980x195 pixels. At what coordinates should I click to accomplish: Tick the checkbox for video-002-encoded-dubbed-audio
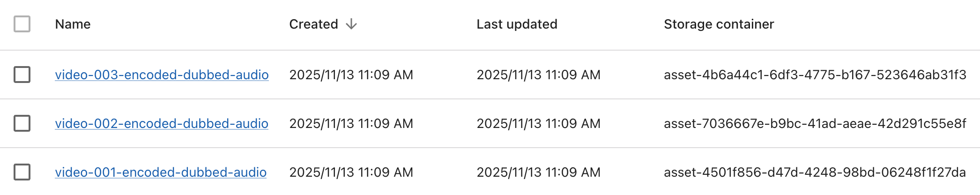[22, 123]
